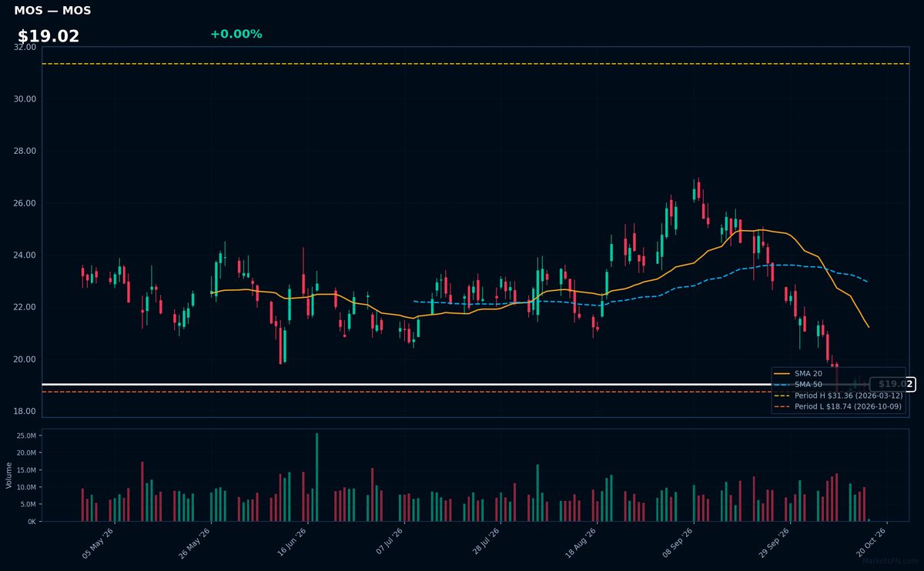Click the 25.0M volume axis label
Viewport: 924px width, 571px height.
click(x=26, y=436)
